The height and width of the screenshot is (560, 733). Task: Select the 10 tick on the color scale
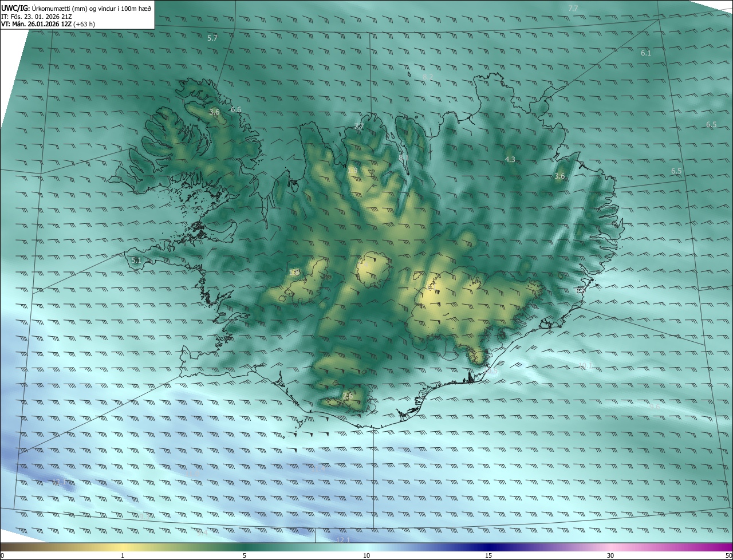[366, 555]
